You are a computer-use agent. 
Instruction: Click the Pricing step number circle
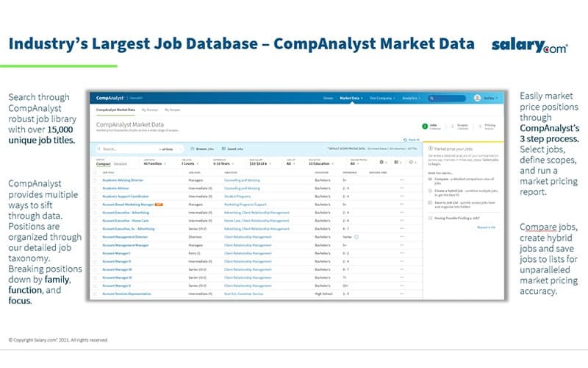481,126
